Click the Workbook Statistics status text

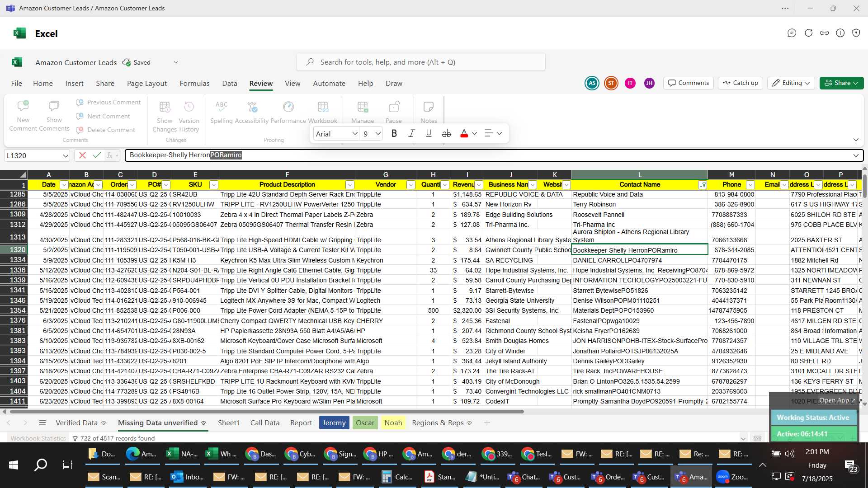tap(38, 438)
